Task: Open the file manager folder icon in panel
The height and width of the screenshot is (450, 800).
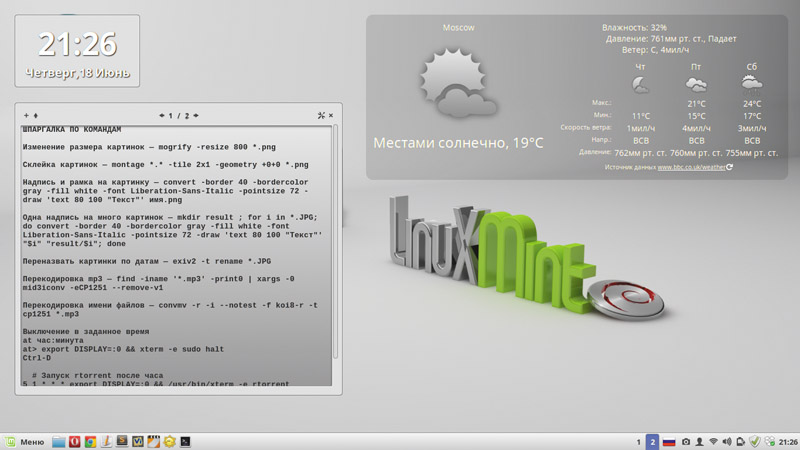Action: pos(59,442)
